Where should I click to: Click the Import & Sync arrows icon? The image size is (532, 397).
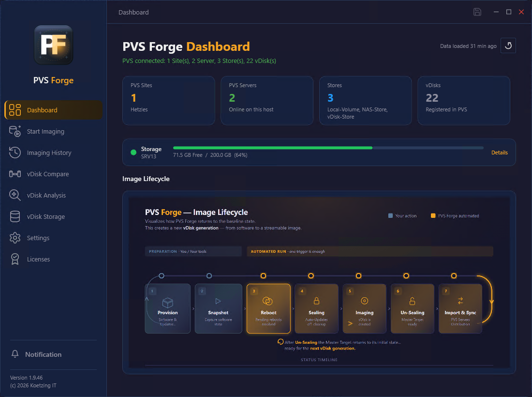(460, 301)
